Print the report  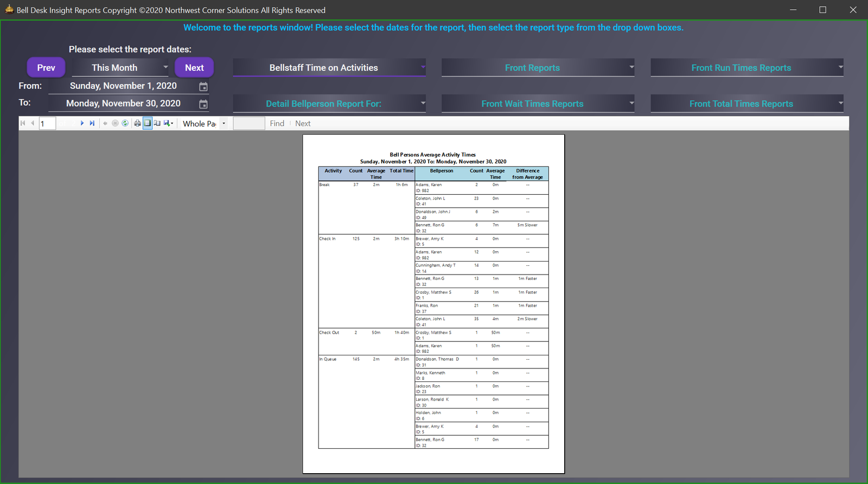pos(137,123)
